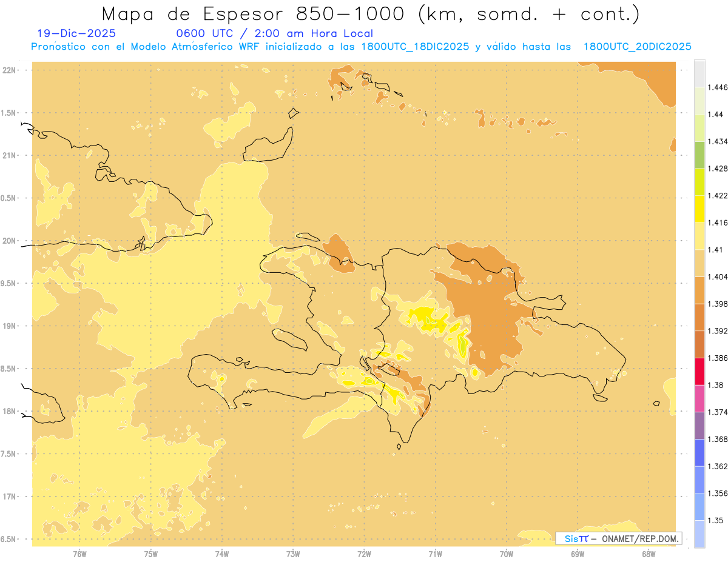The image size is (728, 562).
Task: Select the 1.434 colorbar value
Action: [718, 141]
